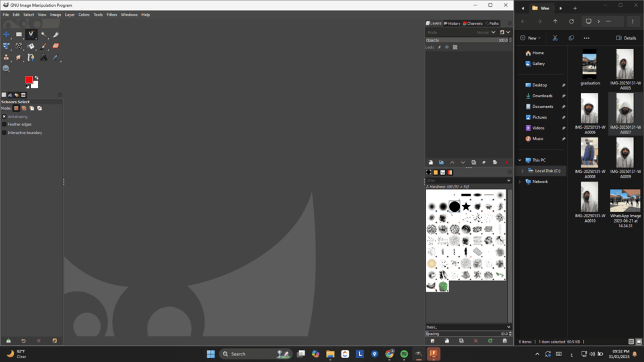Open Pictures folder in Explorer sidebar
The height and width of the screenshot is (362, 644).
point(539,117)
